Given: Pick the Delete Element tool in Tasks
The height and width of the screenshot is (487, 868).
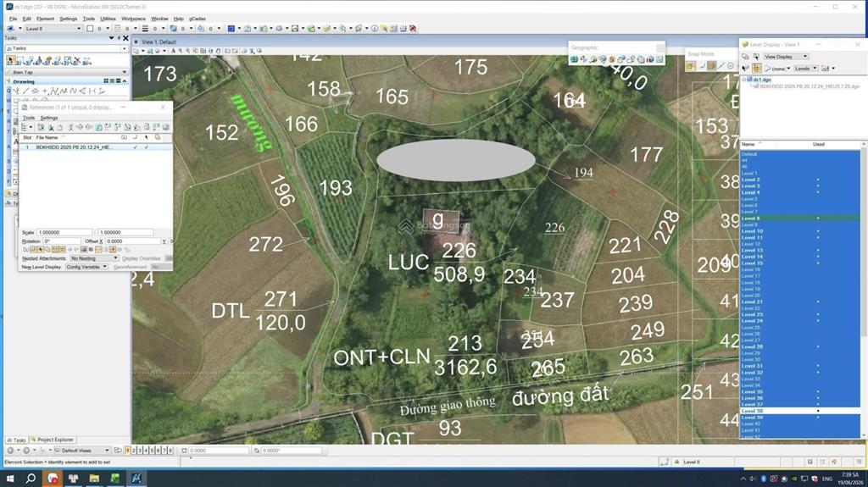Looking at the screenshot, I should (77, 60).
